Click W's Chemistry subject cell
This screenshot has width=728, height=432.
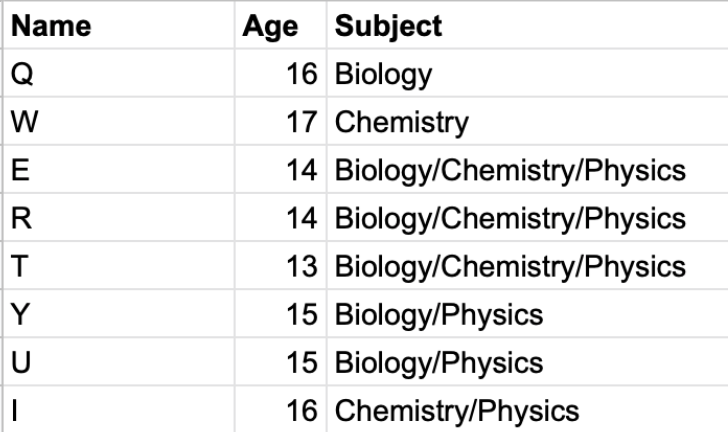click(x=527, y=121)
